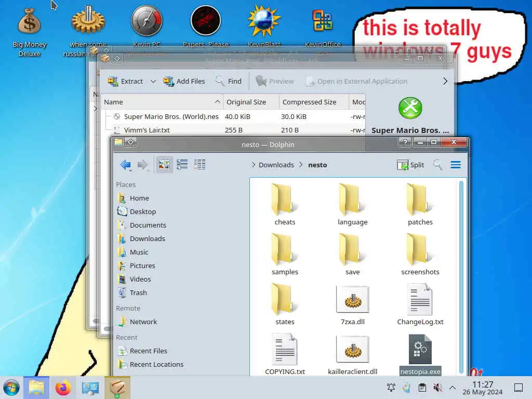Open the Ark archive taskbar button
The height and width of the screenshot is (399, 532).
tap(117, 388)
